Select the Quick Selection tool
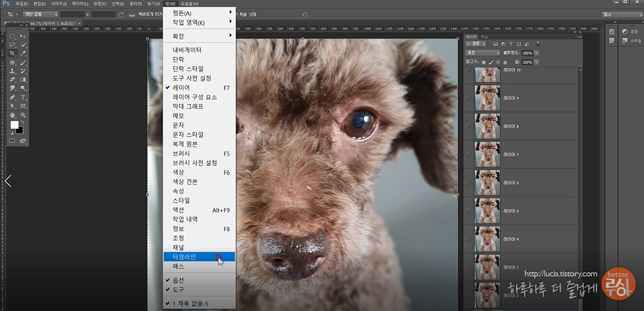This screenshot has width=644, height=311. pos(23,44)
